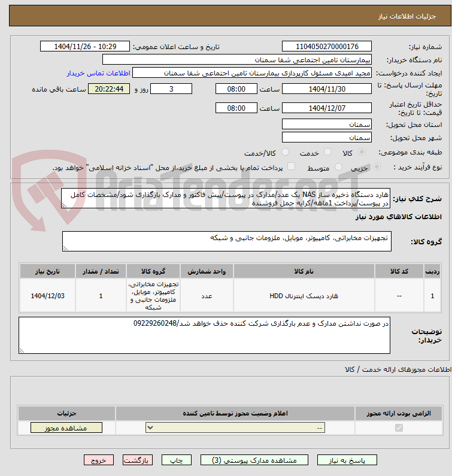This screenshot has height=476, width=452.
Task: Click the remaining time field 20:22:44
Action: [109, 89]
